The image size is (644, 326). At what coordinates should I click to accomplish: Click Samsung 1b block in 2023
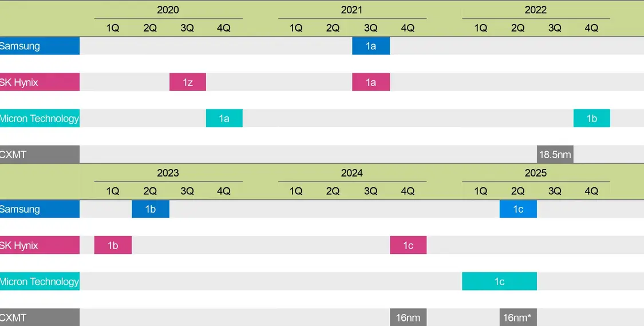[x=151, y=209]
